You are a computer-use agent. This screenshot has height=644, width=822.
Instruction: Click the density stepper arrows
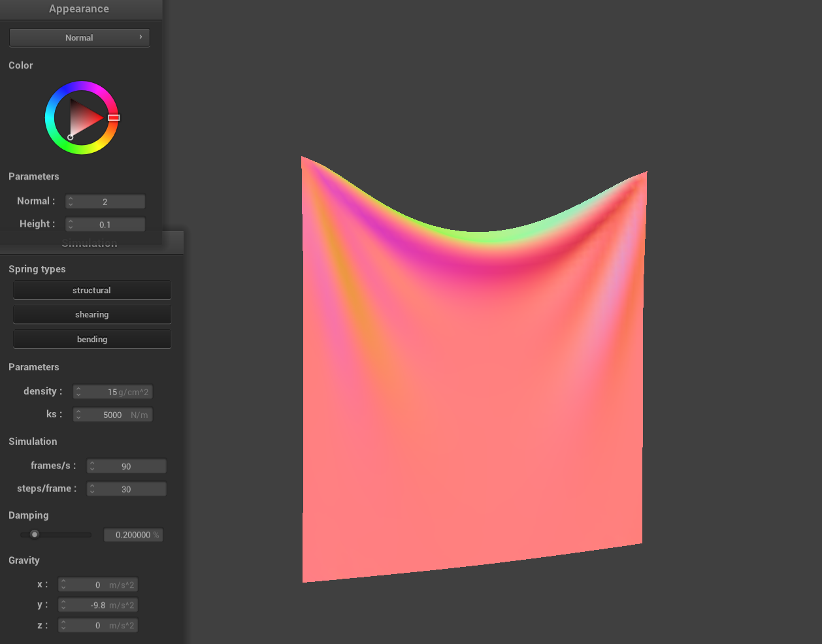coord(78,392)
